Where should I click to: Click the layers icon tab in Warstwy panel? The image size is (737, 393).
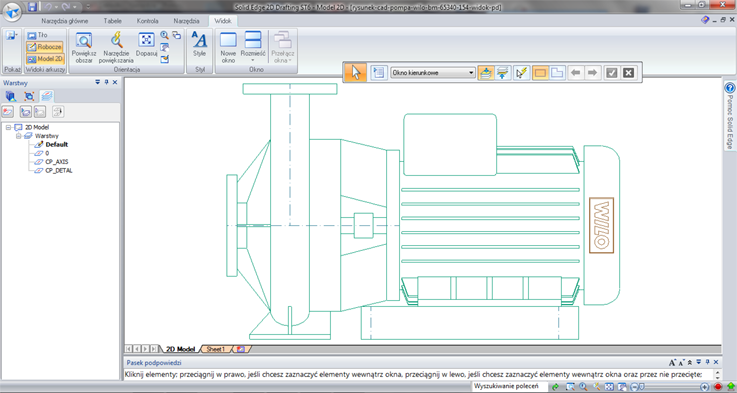click(x=47, y=96)
